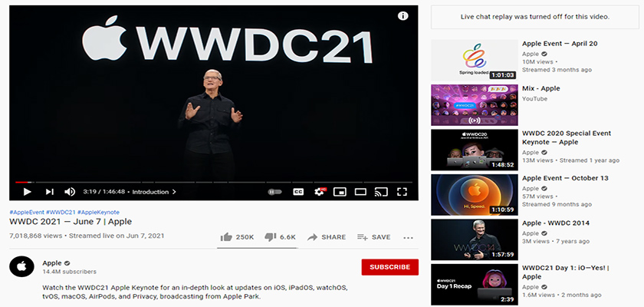Viewport: 644px width, 307px height.
Task: Cast video to a TV
Action: click(x=381, y=192)
